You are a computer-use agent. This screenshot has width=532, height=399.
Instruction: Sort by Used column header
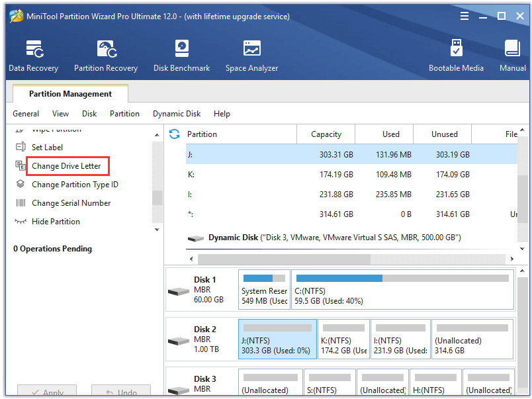coord(384,134)
